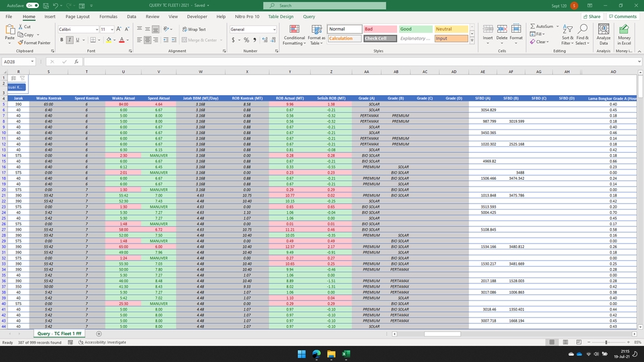Screen dimensions: 644x362
Task: Apply Comma Style number format
Action: point(255,40)
